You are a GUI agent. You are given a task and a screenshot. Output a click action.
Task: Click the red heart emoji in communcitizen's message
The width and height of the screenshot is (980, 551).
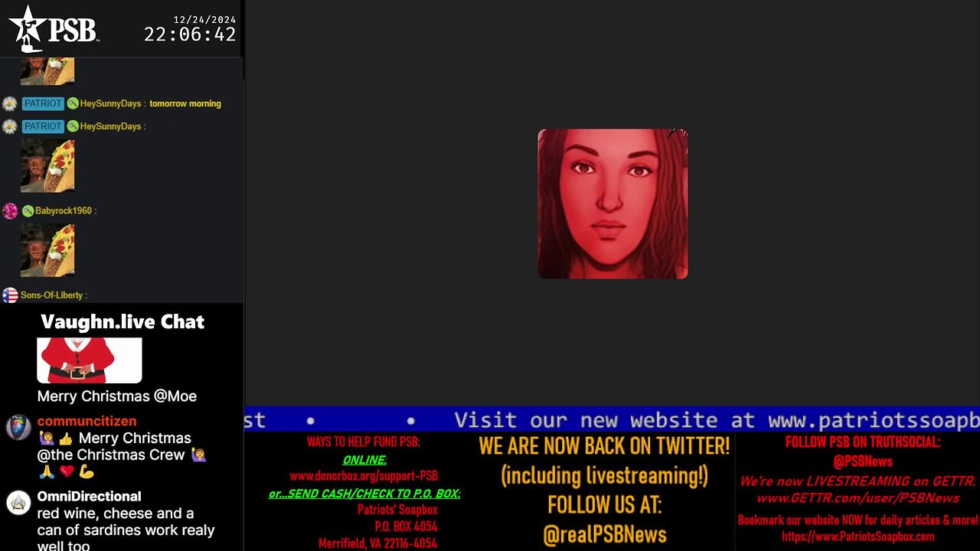[x=67, y=471]
